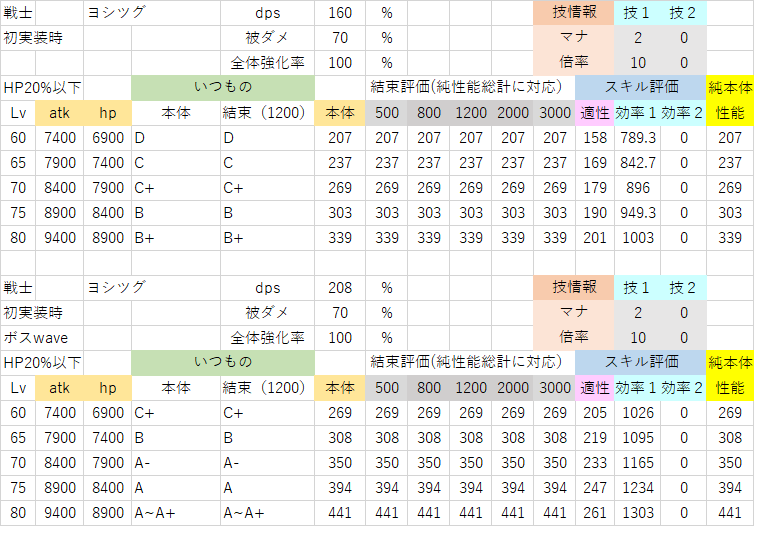Screen dimensions: 774x550
Task: Click 適性 value 247
Action: pos(595,488)
